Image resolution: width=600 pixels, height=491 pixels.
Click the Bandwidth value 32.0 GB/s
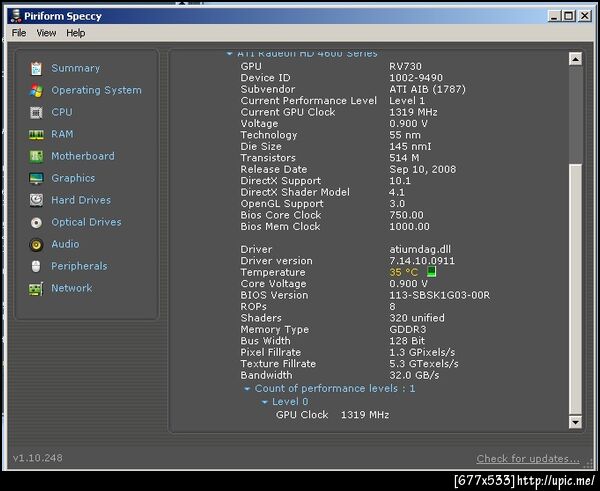[414, 375]
